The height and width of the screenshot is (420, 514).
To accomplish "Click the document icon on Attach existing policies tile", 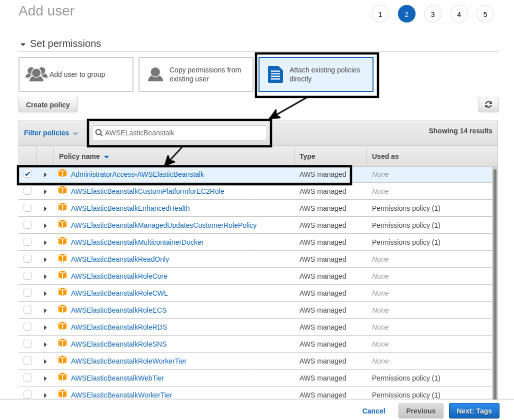I will [x=275, y=74].
